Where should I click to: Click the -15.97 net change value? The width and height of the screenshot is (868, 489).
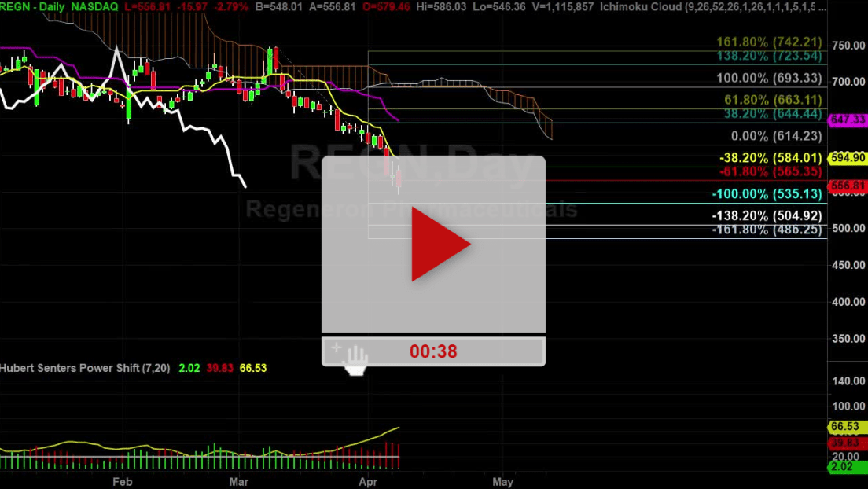coord(191,6)
